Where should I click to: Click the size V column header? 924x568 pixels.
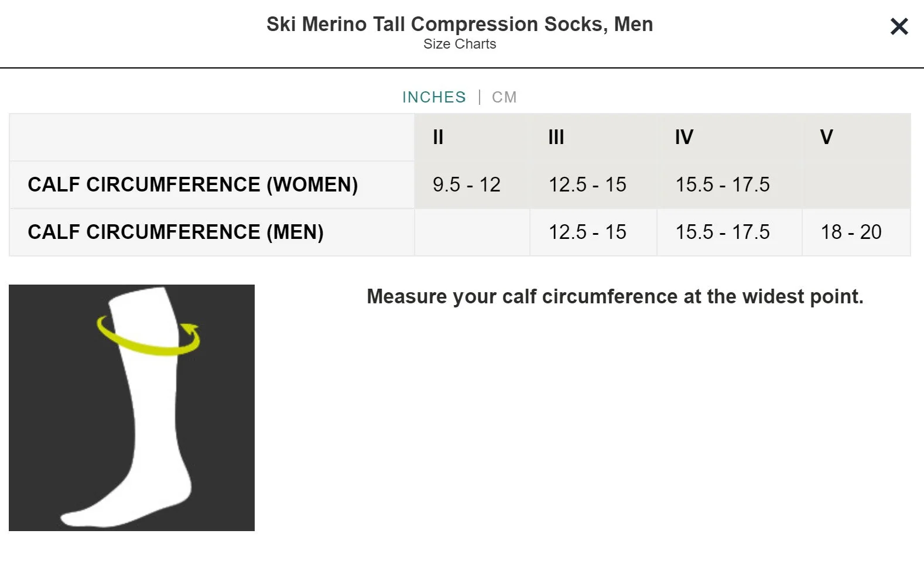pos(856,137)
